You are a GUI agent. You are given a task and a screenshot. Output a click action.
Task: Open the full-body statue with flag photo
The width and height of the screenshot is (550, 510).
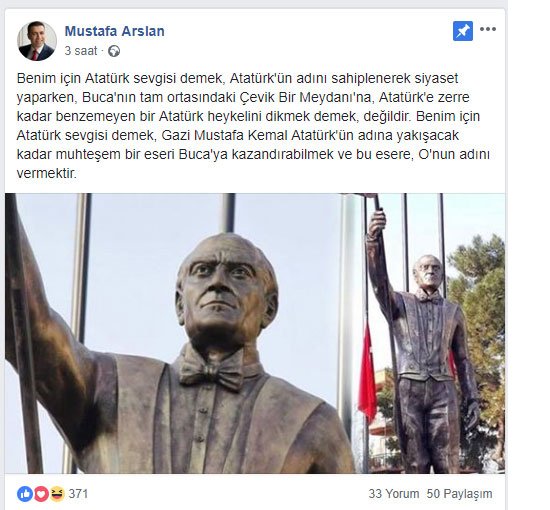click(431, 333)
